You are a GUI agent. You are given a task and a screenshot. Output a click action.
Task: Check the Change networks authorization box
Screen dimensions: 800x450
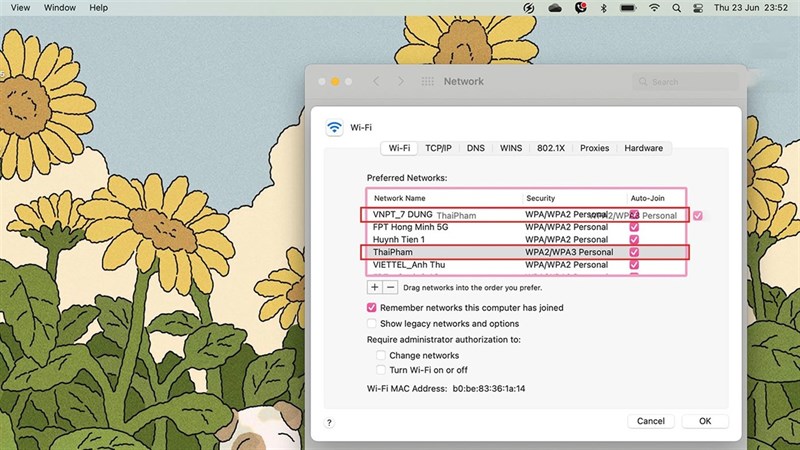[381, 355]
